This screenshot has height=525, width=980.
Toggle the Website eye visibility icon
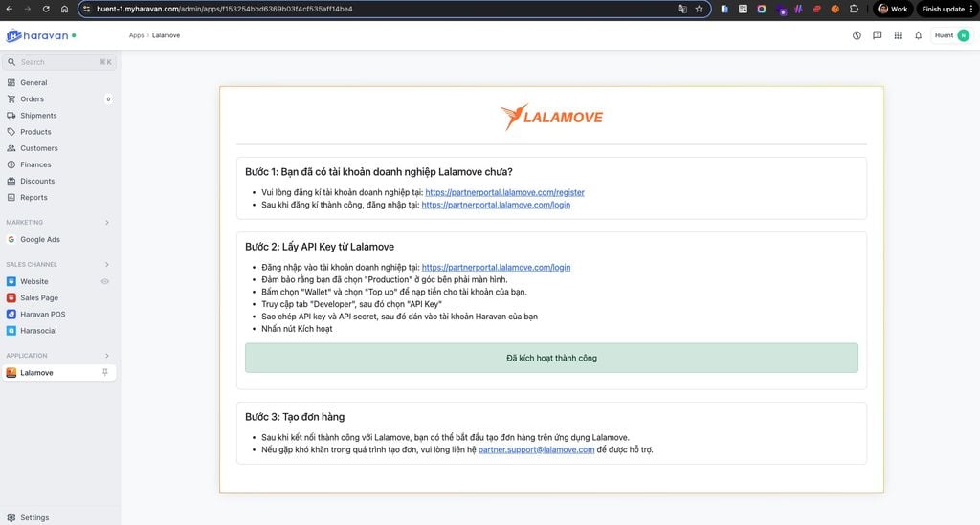click(x=105, y=281)
